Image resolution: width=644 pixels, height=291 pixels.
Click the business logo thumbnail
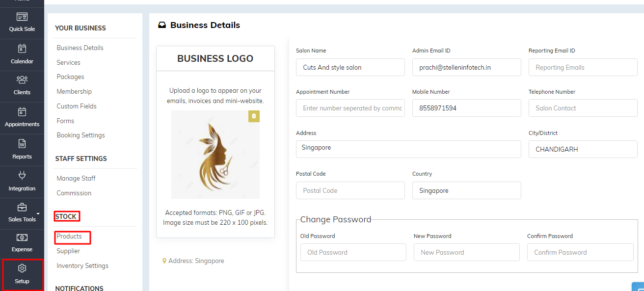click(x=215, y=154)
